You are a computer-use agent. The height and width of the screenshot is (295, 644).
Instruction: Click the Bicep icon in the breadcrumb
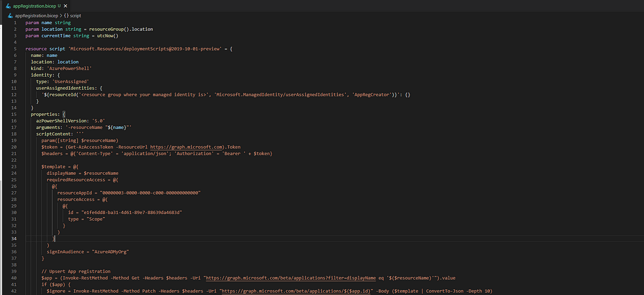click(10, 16)
